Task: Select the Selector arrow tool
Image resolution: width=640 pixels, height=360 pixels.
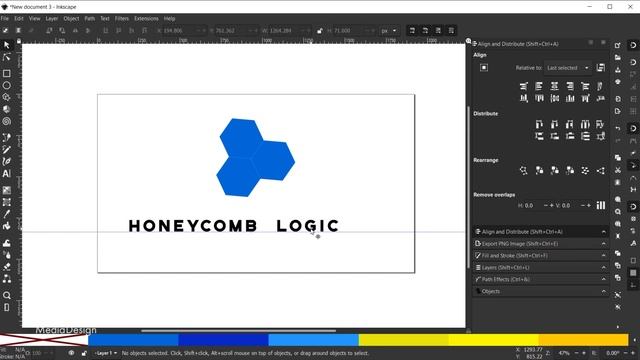Action: [x=7, y=45]
